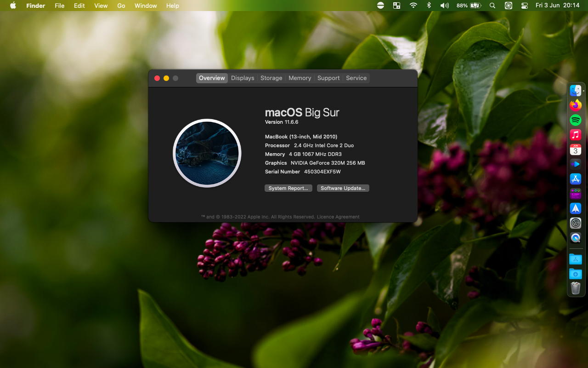Open the Storage tab

coord(271,78)
